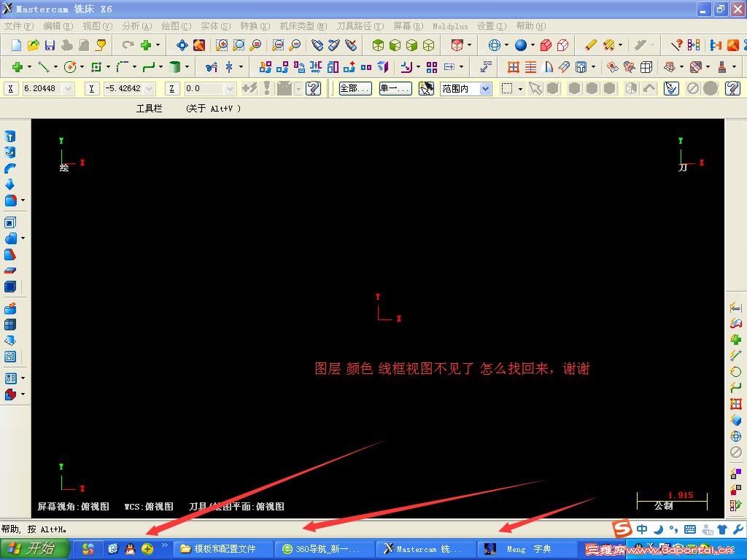The width and height of the screenshot is (747, 560).
Task: Click the analyze question mark arrow icon
Action: 676,45
